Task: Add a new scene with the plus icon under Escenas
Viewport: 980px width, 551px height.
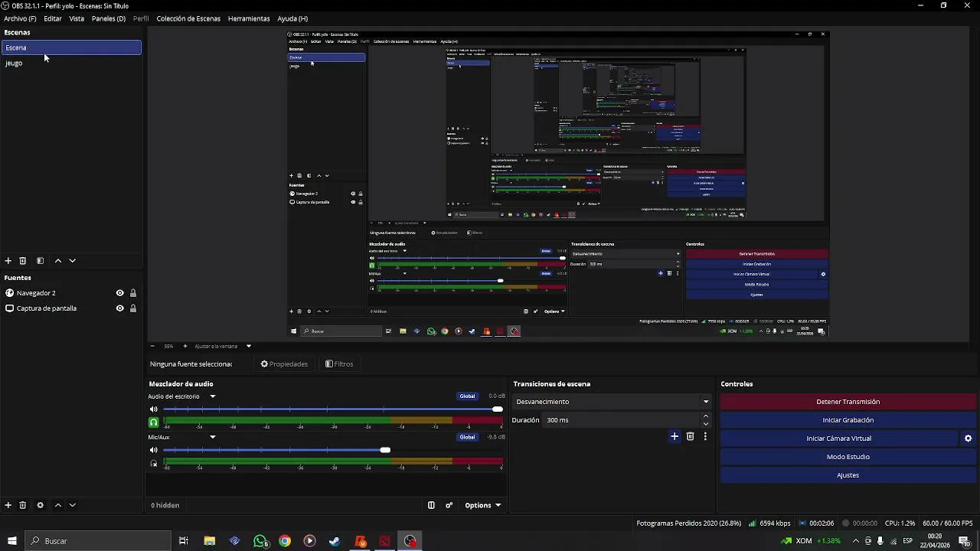Action: 8,261
